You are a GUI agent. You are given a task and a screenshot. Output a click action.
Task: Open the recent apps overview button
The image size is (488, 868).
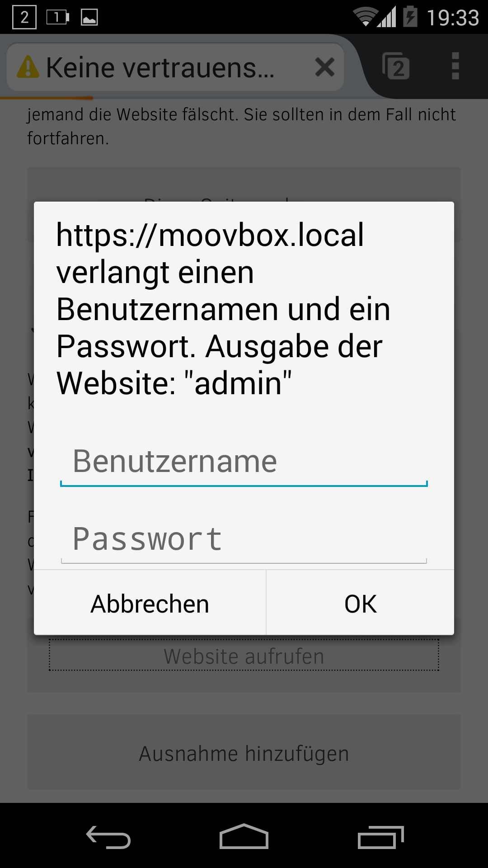click(380, 837)
